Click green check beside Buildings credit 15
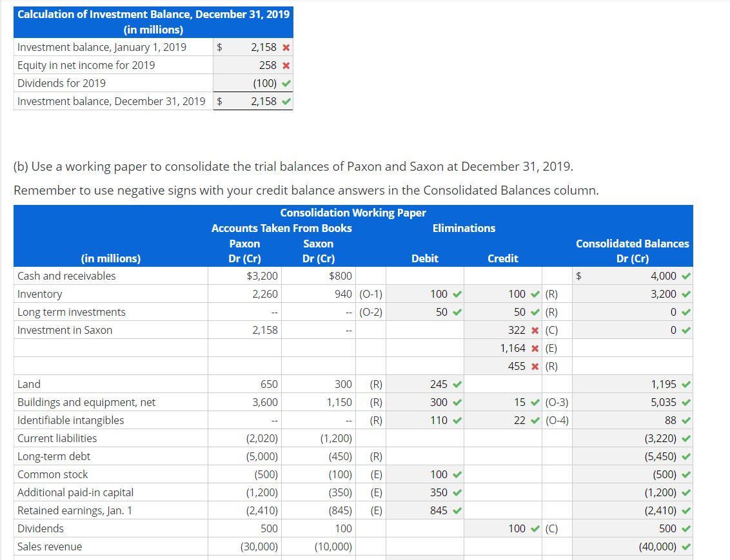The height and width of the screenshot is (560, 730). click(535, 403)
